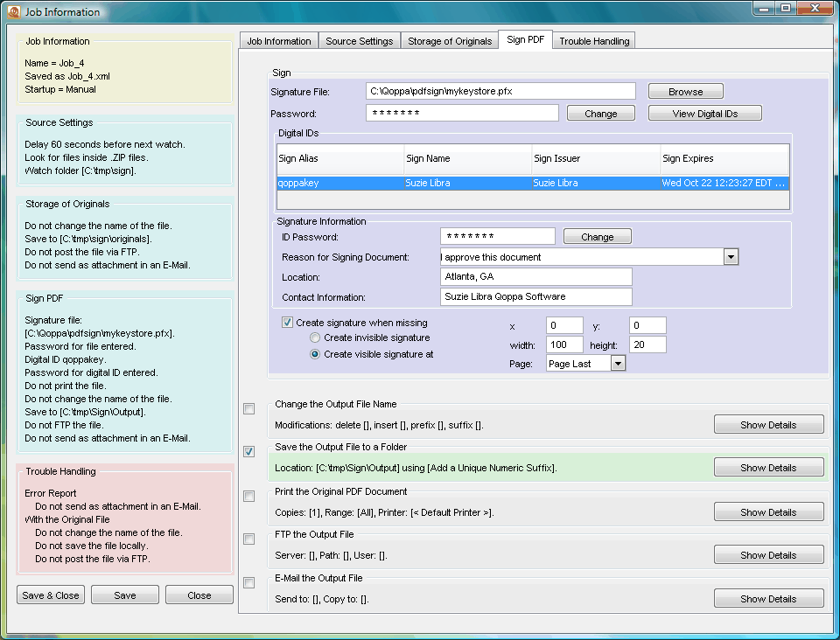
Task: Change the ID Password
Action: [x=597, y=236]
